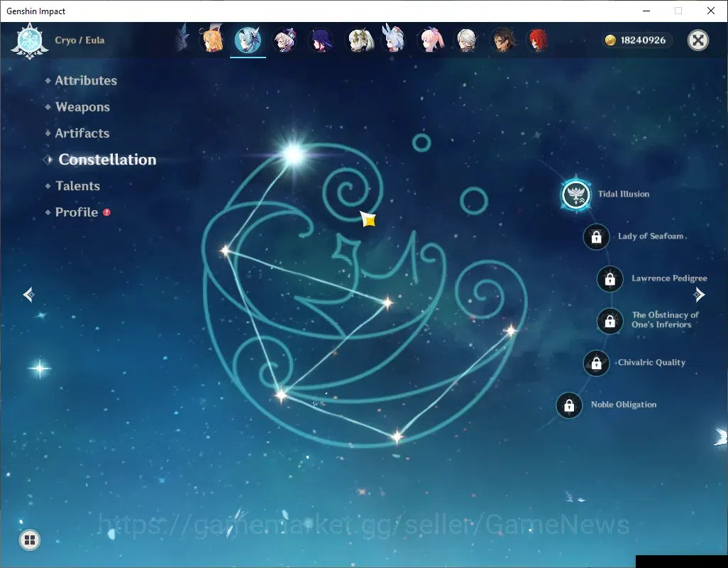Open the Talents menu
Image resolution: width=728 pixels, height=568 pixels.
(77, 186)
